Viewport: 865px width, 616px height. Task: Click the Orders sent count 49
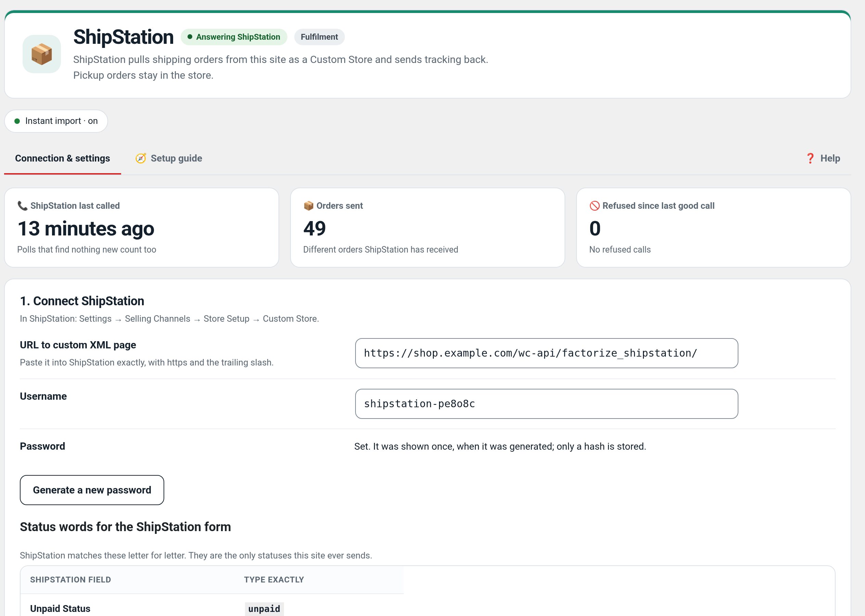coord(314,229)
